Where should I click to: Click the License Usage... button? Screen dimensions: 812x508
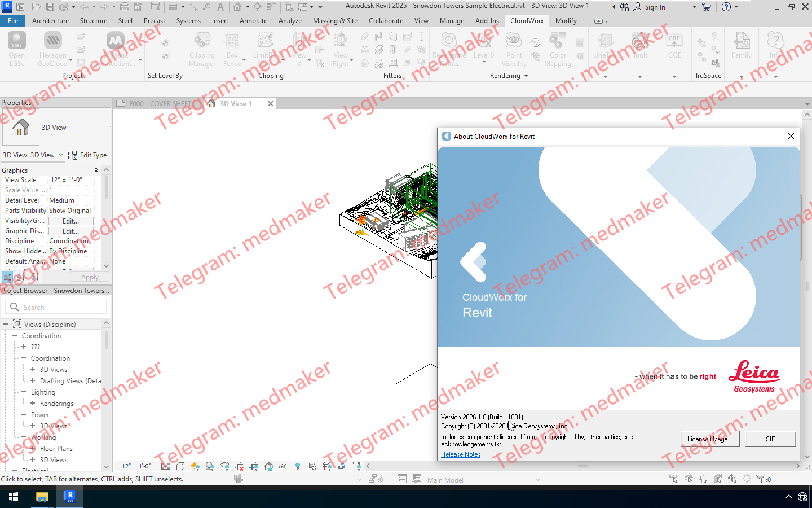709,439
